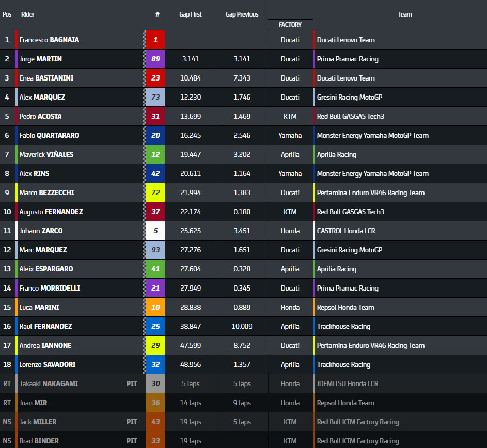Click the FACTORY column header
487x448 pixels.
click(x=290, y=25)
